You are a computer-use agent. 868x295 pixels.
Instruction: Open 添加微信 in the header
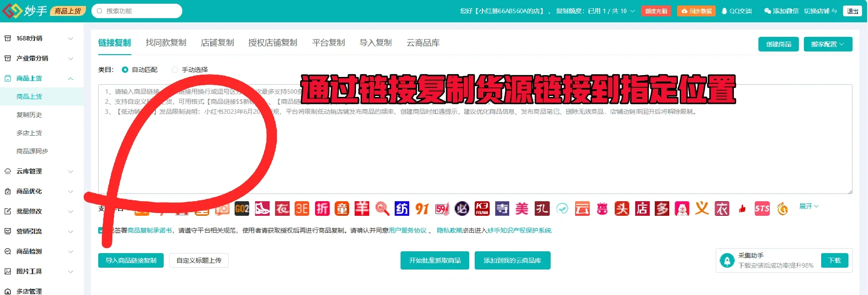781,11
